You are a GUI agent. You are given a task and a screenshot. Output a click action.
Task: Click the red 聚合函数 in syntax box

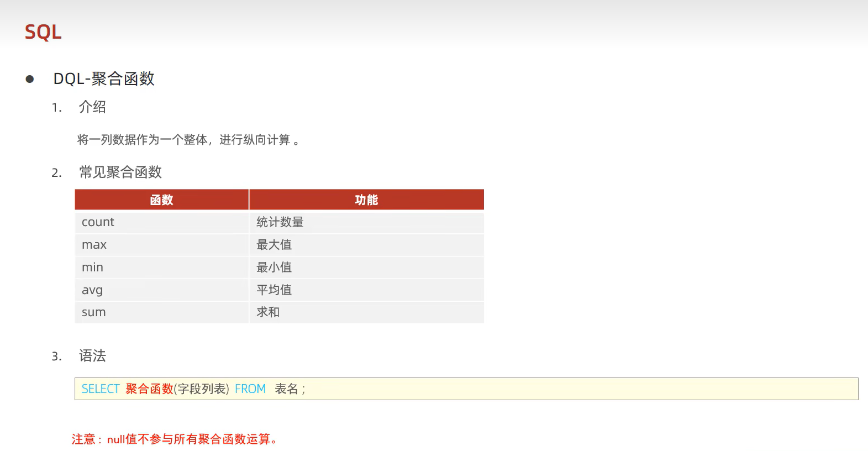pos(149,389)
